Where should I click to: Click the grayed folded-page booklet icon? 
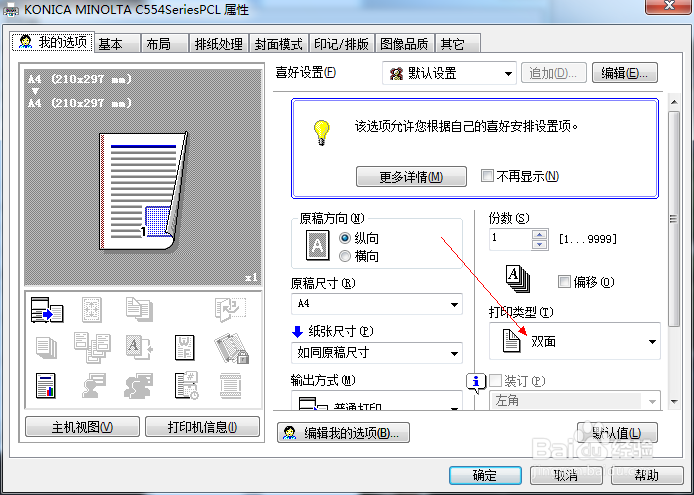point(230,309)
